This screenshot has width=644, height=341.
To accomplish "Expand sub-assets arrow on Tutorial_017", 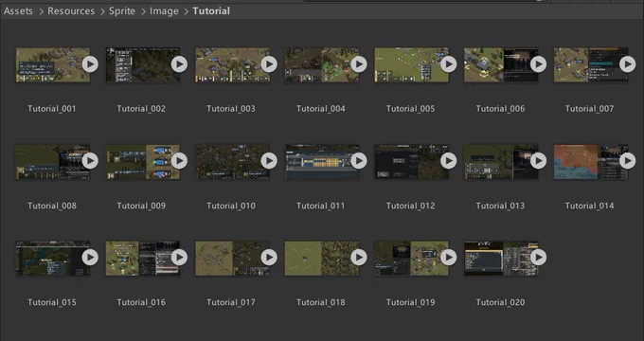I will tap(269, 258).
